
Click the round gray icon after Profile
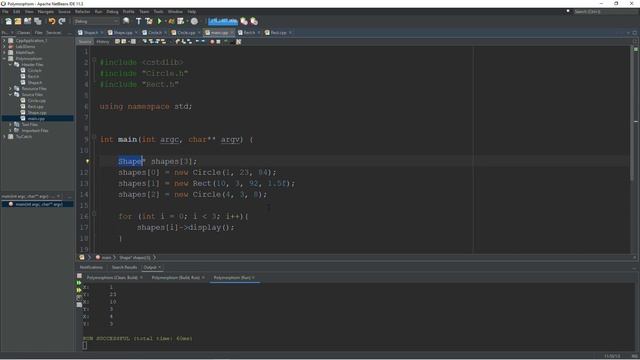pyautogui.click(x=194, y=21)
